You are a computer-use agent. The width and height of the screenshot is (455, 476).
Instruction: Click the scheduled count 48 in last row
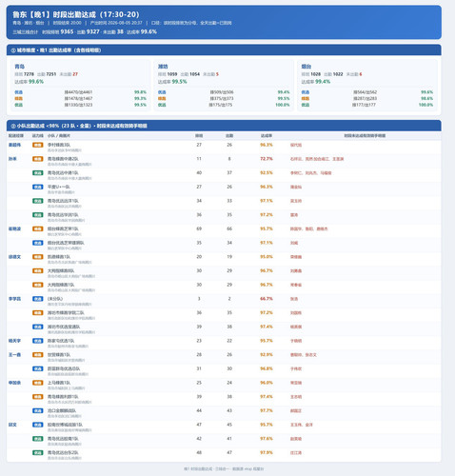[x=199, y=452]
